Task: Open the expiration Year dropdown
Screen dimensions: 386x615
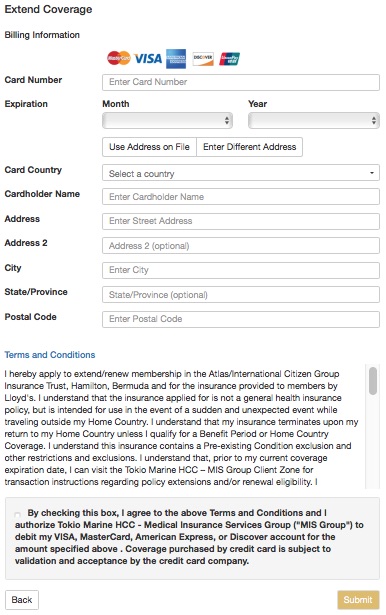Action: click(x=313, y=120)
